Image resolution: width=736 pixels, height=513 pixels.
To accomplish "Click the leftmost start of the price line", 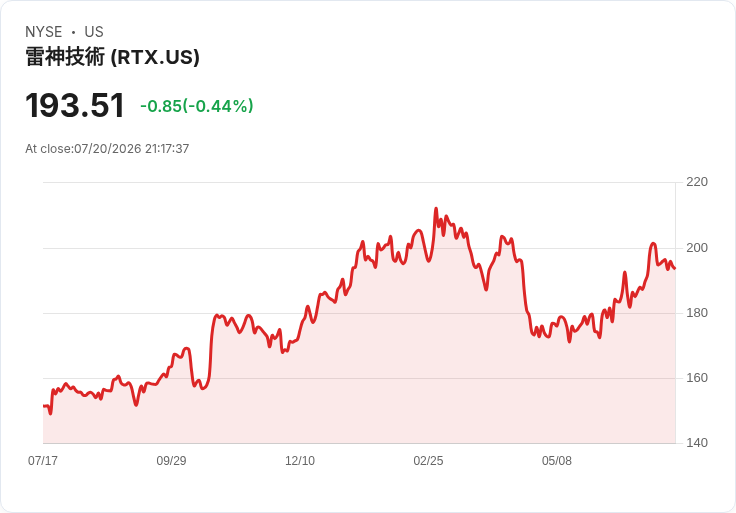I will (44, 406).
